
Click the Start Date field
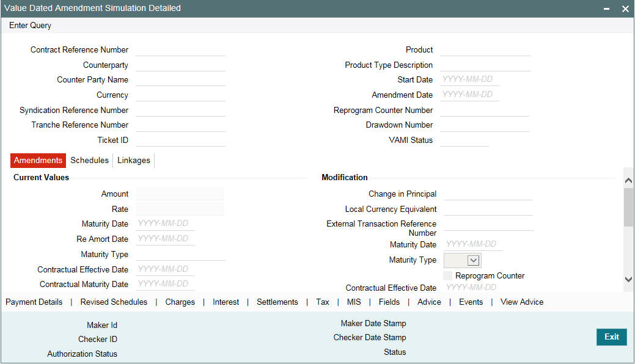pos(469,80)
